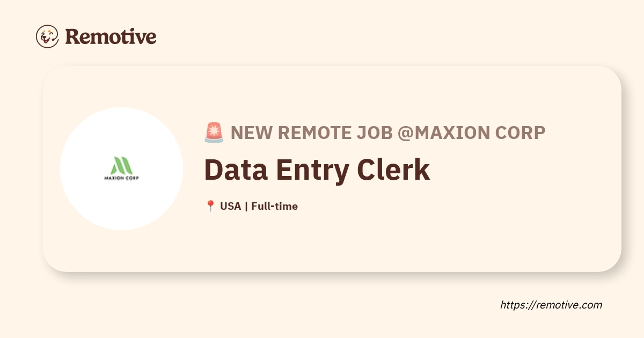The height and width of the screenshot is (338, 644).
Task: Open the @MAXION CORP company mention
Action: pyautogui.click(x=472, y=133)
